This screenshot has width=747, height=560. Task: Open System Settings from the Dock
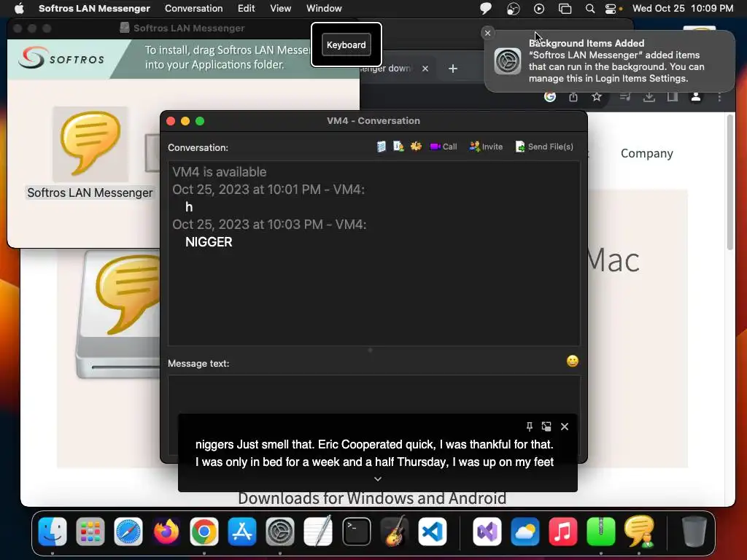tap(279, 532)
